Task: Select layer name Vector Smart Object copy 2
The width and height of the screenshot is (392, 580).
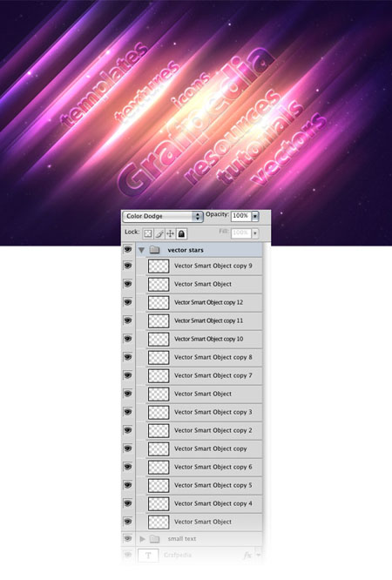Action: [213, 430]
